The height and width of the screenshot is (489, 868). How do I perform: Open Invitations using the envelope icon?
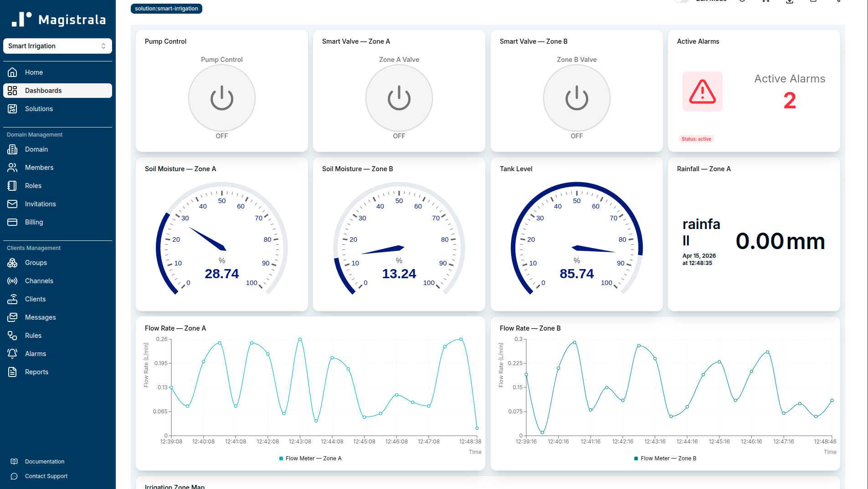(12, 204)
